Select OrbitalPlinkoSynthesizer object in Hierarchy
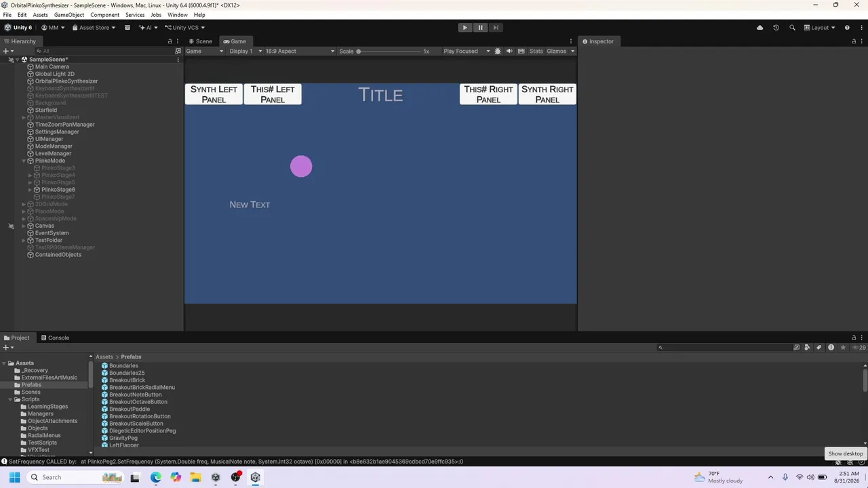Screen dimensions: 868x488 [66, 81]
